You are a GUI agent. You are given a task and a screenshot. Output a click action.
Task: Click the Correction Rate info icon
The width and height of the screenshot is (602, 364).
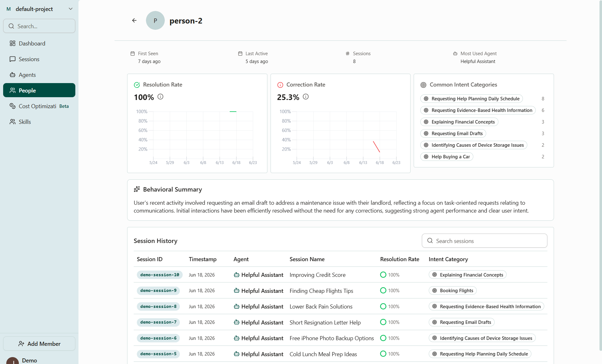coord(306,97)
